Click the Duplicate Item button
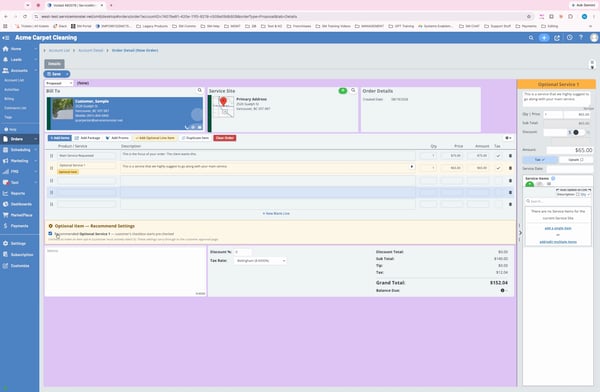Viewport: 600px width, 392px height. [195, 138]
